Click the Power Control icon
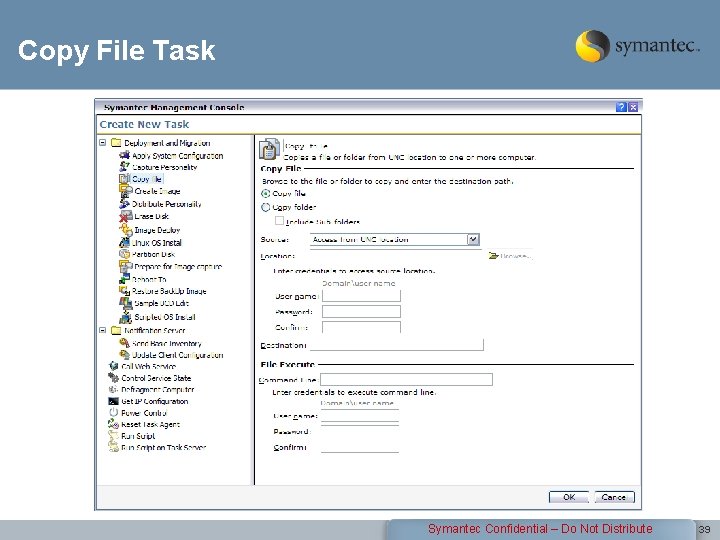Image resolution: width=720 pixels, height=540 pixels. point(113,412)
